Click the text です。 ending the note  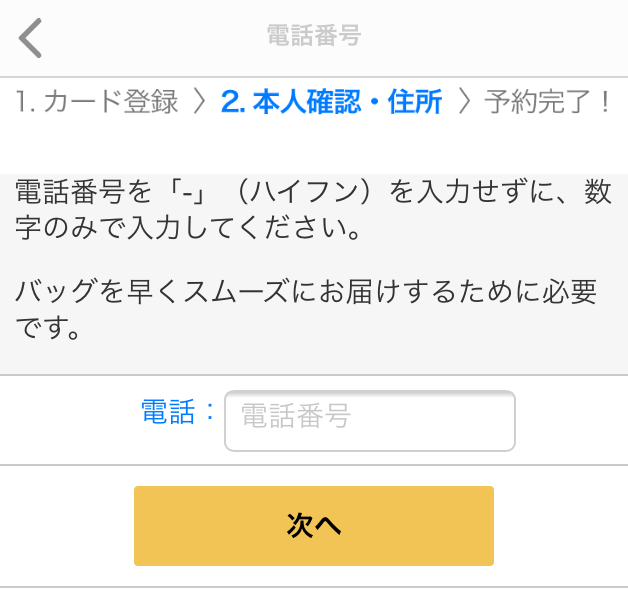[x=48, y=328]
